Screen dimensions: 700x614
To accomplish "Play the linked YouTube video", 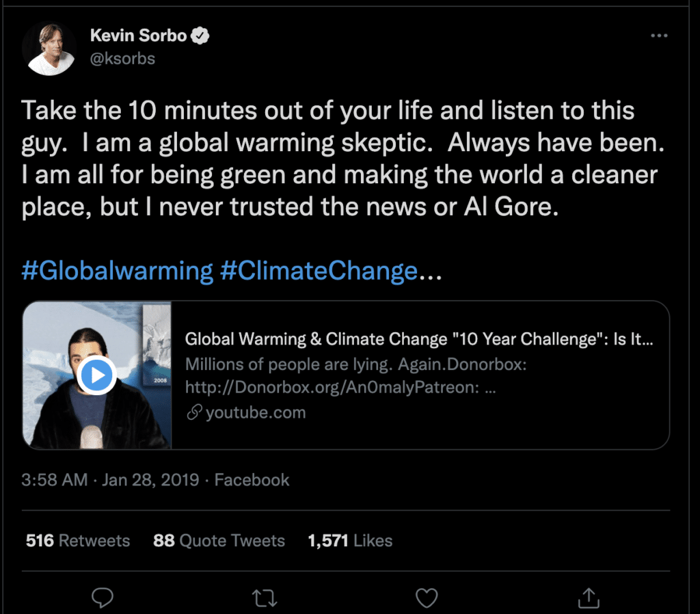I will coord(97,375).
